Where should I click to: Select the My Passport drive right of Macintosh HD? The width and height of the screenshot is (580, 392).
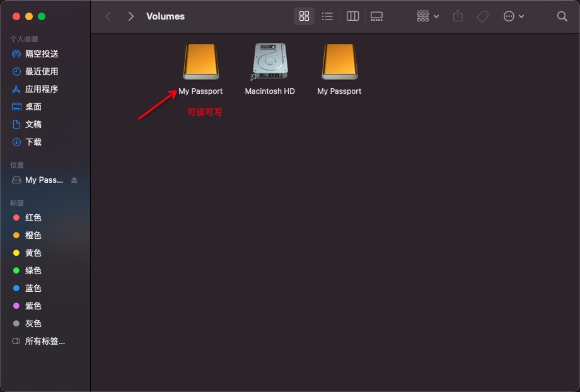pyautogui.click(x=339, y=62)
